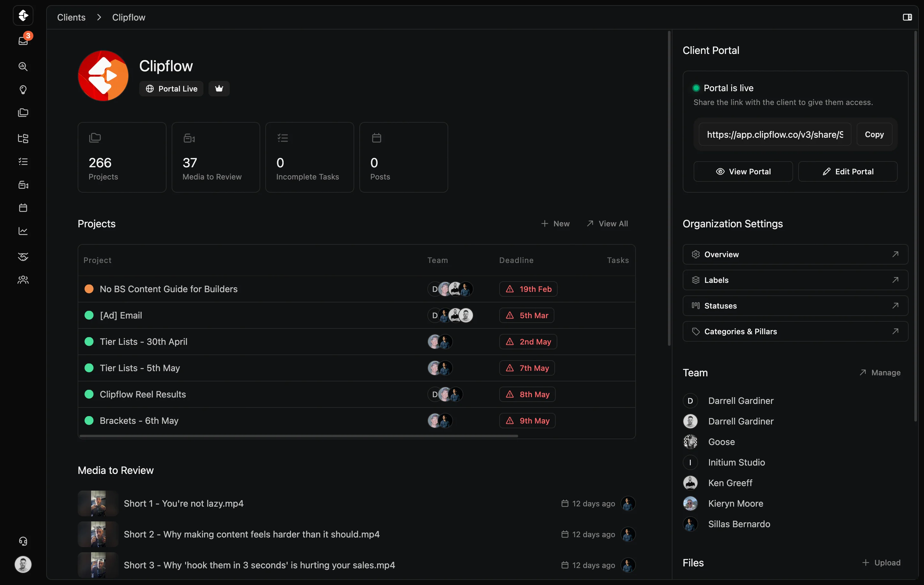
Task: Click the projects table horizontal scrollbar
Action: pyautogui.click(x=299, y=436)
